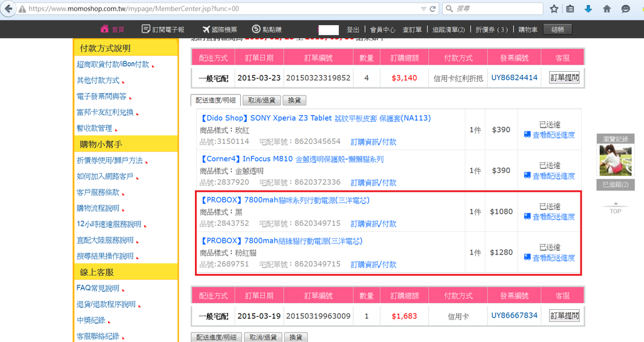This screenshot has height=342, width=644.
Task: Select 換貨 tab of 03-23 order
Action: [294, 100]
